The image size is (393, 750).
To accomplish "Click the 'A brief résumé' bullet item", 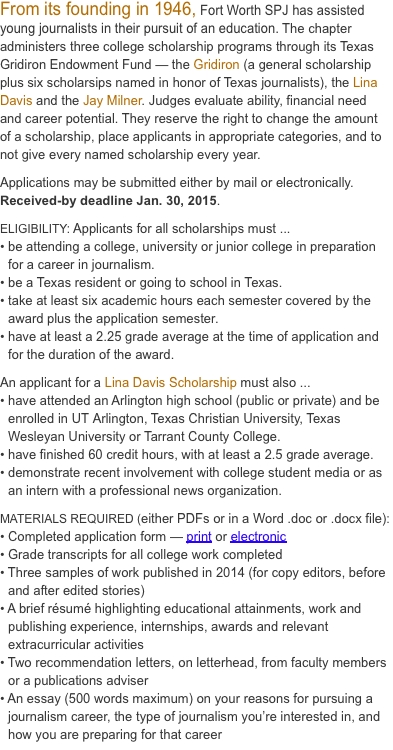I will point(181,627).
